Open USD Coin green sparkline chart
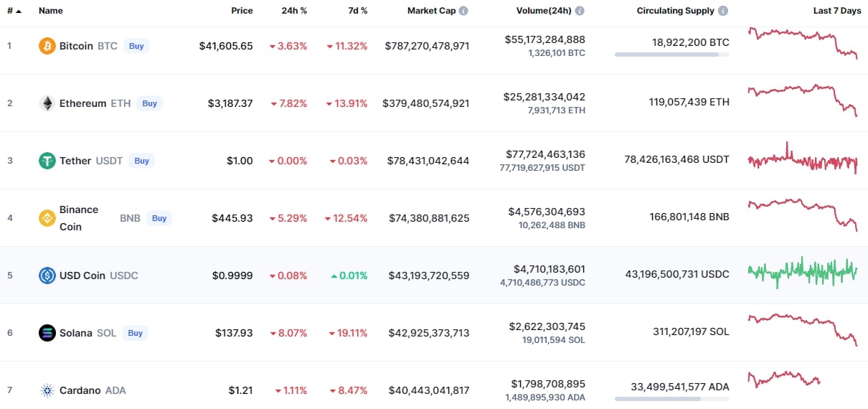The height and width of the screenshot is (409, 868). pos(803,273)
